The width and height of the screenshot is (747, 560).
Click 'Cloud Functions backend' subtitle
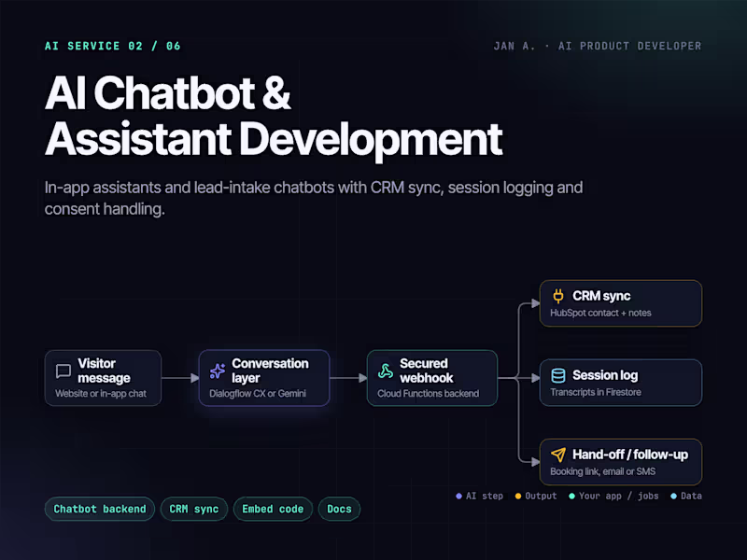point(429,394)
